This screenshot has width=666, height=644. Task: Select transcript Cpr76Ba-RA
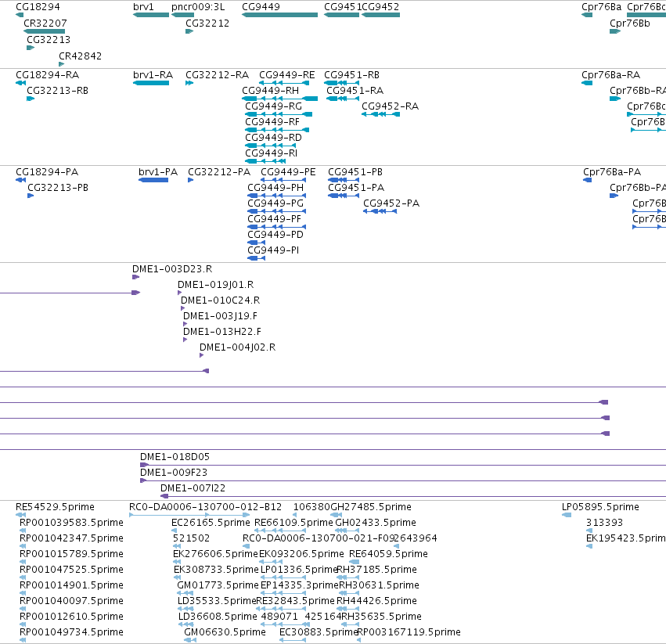(610, 75)
